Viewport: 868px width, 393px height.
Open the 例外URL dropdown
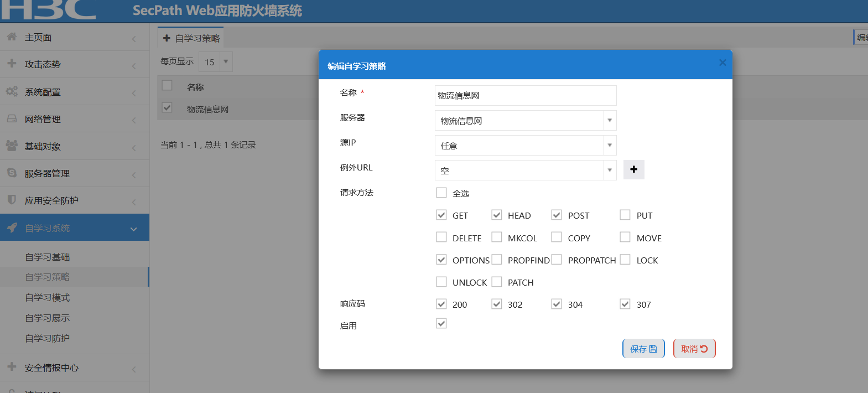pos(526,170)
